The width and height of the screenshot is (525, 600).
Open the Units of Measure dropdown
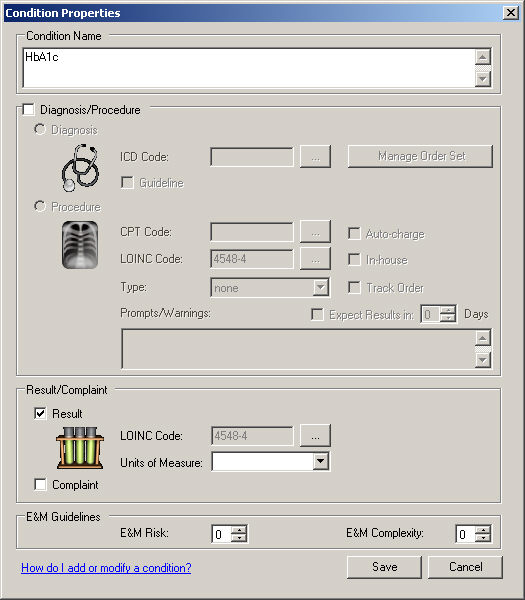pyautogui.click(x=321, y=461)
